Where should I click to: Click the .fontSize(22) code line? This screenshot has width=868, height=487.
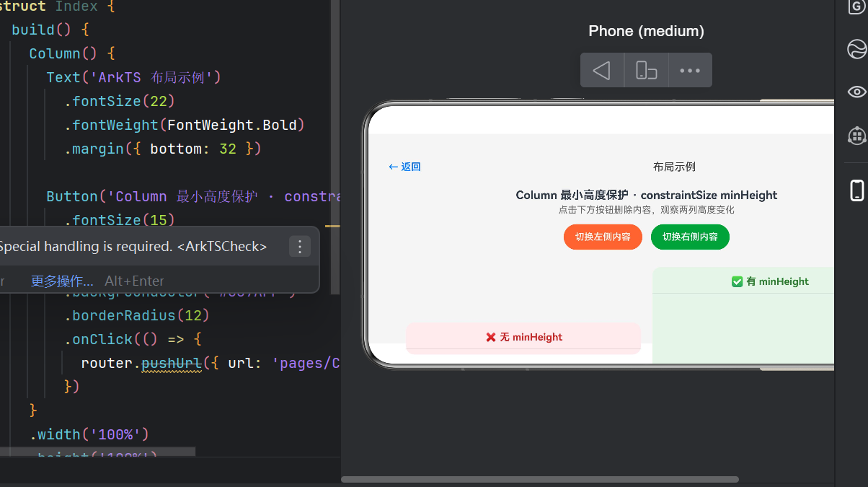[120, 101]
